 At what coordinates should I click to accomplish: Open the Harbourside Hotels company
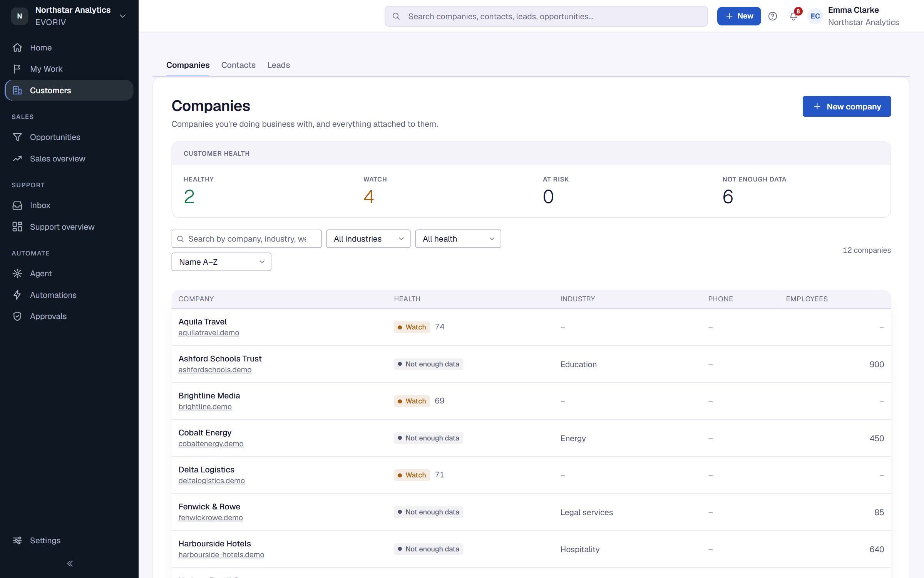215,543
